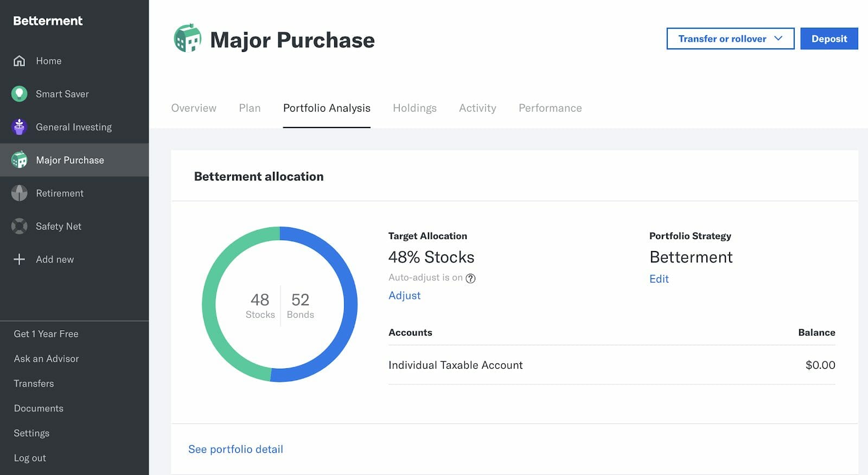Click the 48% Stocks target allocation text
This screenshot has width=868, height=475.
(x=431, y=257)
